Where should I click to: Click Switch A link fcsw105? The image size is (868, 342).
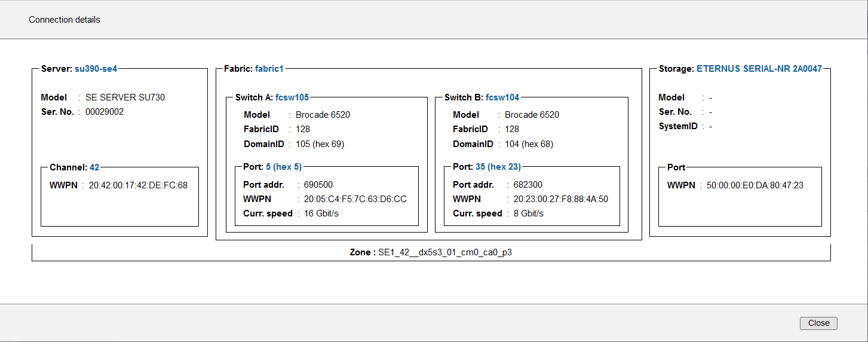[292, 97]
